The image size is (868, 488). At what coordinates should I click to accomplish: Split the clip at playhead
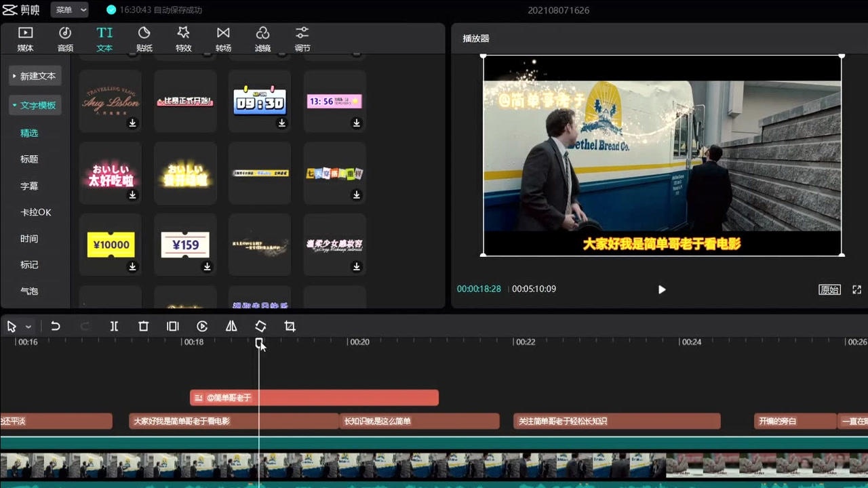click(x=114, y=327)
